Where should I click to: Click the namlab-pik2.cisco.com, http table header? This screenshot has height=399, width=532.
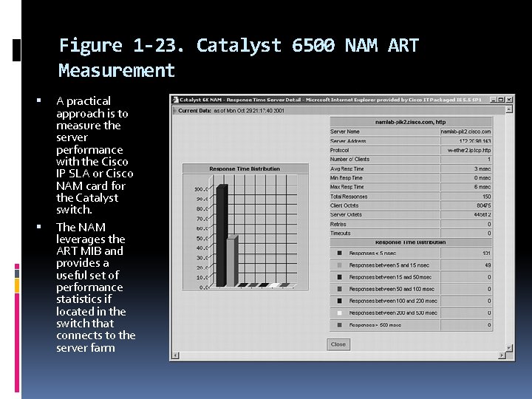point(411,122)
